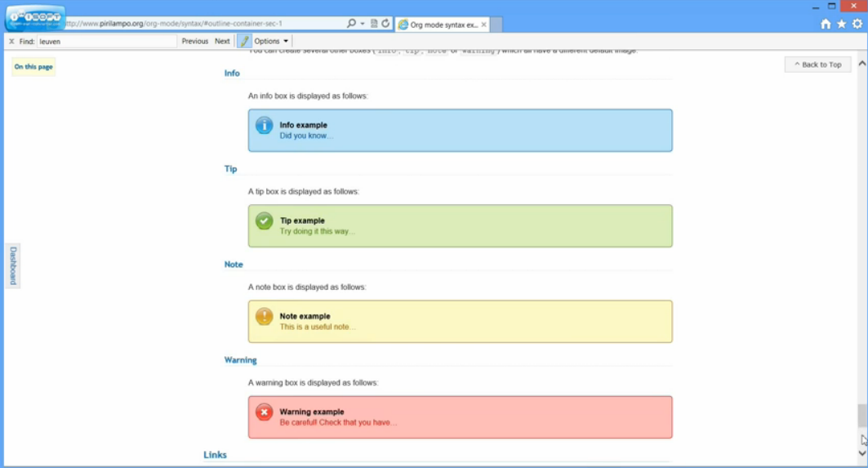Click the scrollbar down arrow
This screenshot has width=868, height=468.
click(862, 453)
